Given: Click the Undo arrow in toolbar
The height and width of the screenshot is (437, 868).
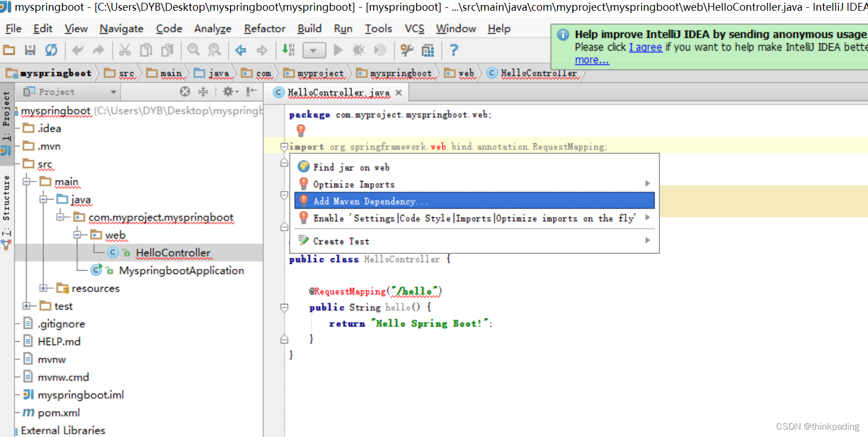Looking at the screenshot, I should pos(77,51).
